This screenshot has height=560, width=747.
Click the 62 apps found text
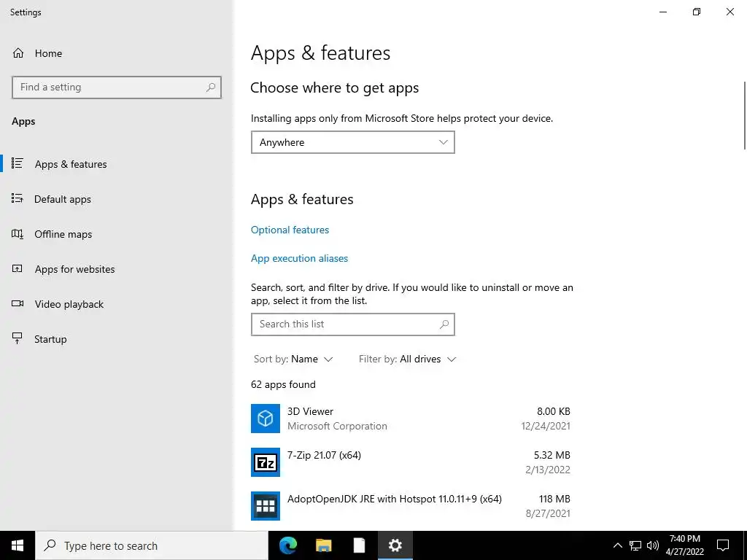[283, 384]
